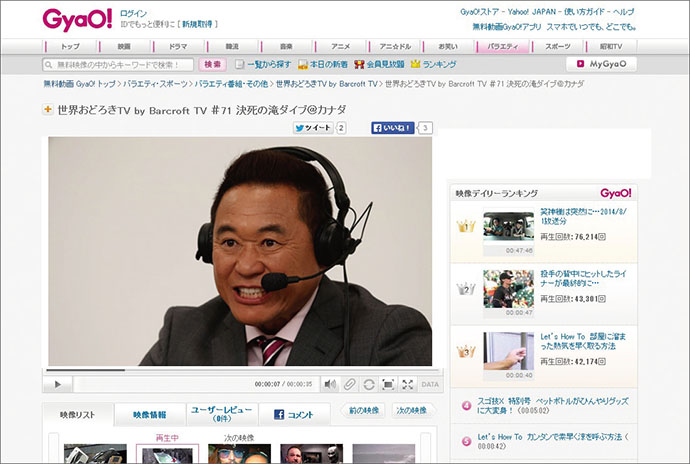Select the 韓流 navigation tab
The image size is (690, 464).
(x=232, y=46)
